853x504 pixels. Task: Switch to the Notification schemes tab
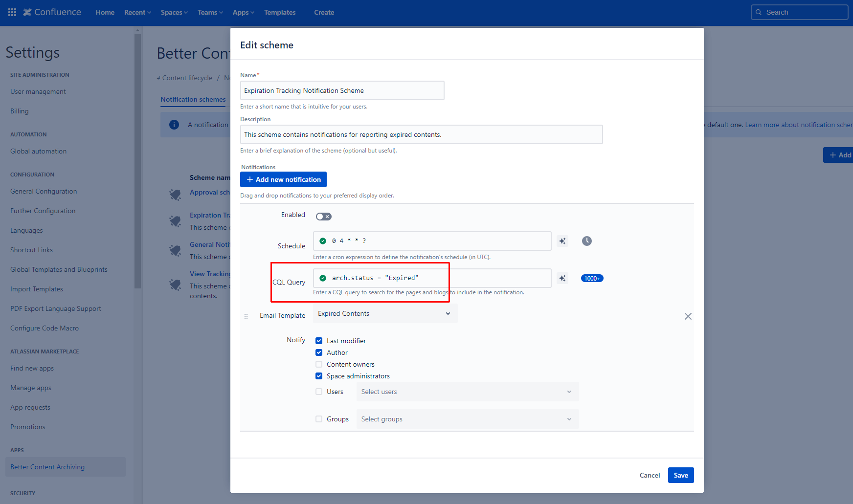tap(193, 99)
